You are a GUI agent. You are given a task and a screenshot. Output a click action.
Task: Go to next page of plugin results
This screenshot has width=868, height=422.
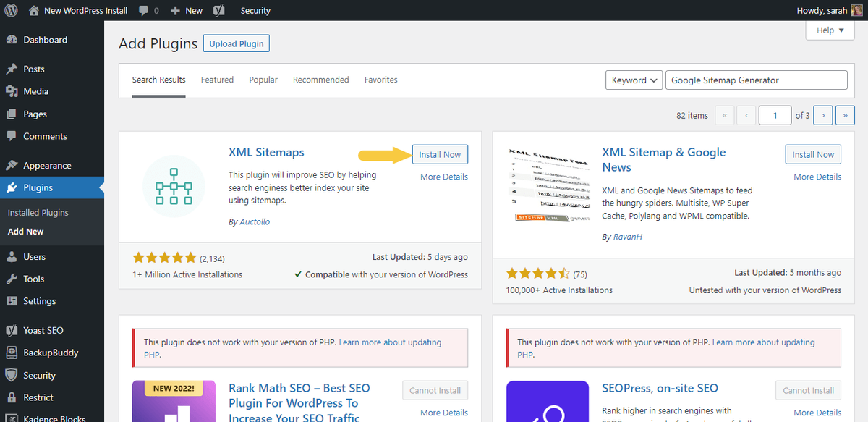point(822,115)
